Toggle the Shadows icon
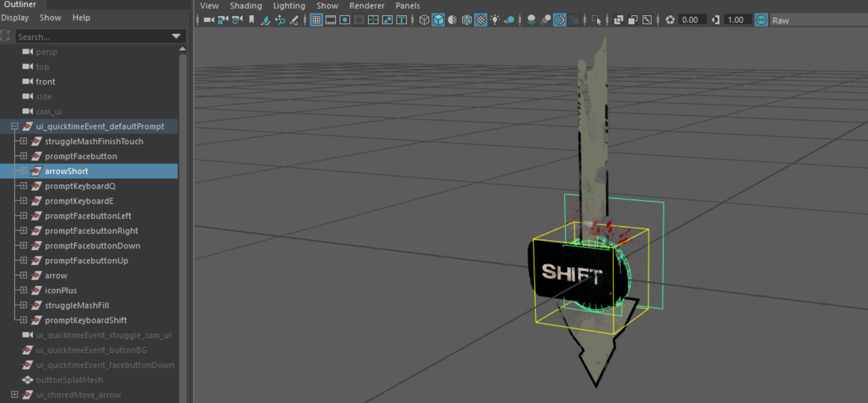Image resolution: width=868 pixels, height=403 pixels. (x=509, y=20)
